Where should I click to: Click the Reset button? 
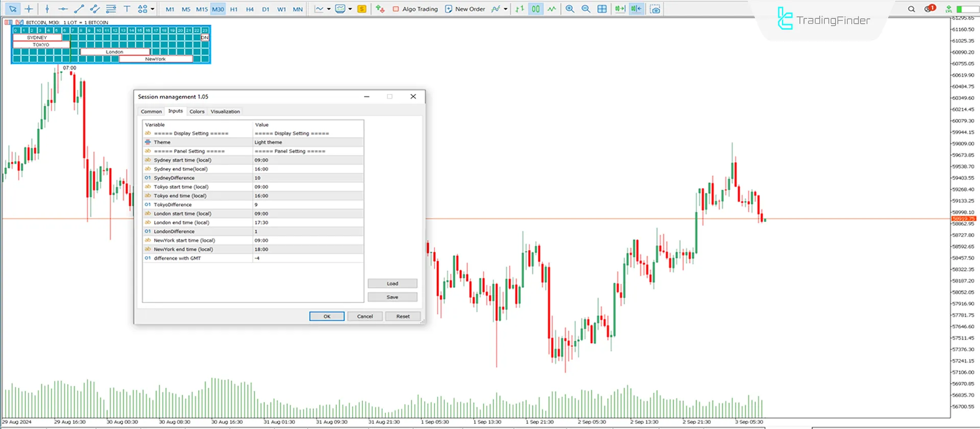[403, 316]
